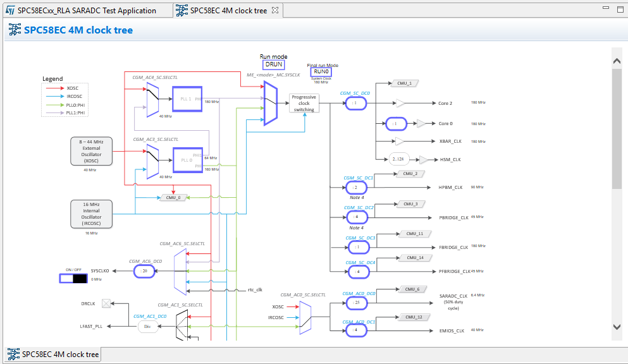Click the CMU_0 block

coord(173,198)
